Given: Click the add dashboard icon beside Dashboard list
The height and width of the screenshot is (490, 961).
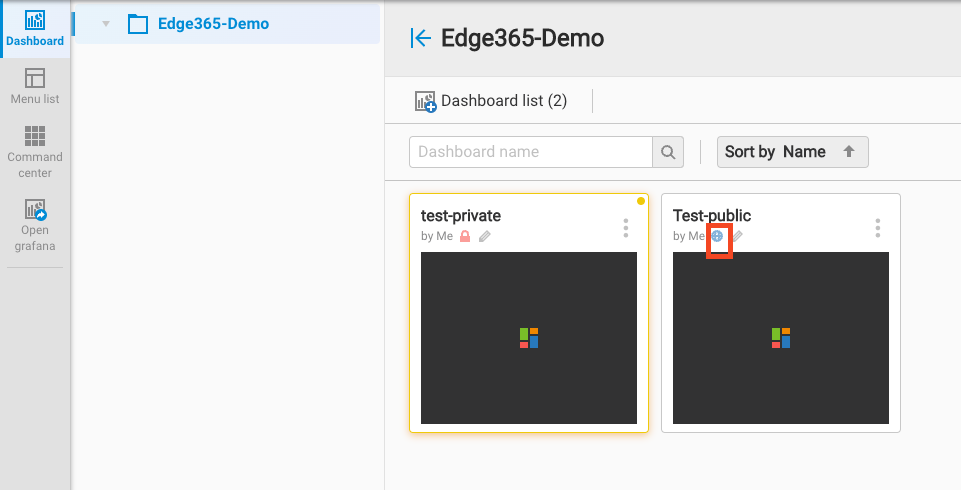Looking at the screenshot, I should pyautogui.click(x=425, y=101).
